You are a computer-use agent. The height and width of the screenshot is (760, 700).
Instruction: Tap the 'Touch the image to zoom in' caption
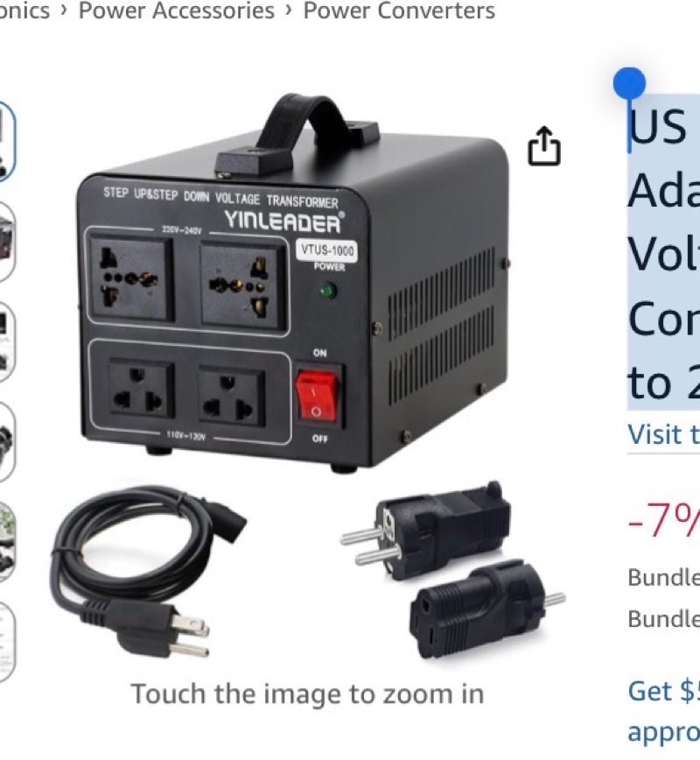[x=308, y=693]
